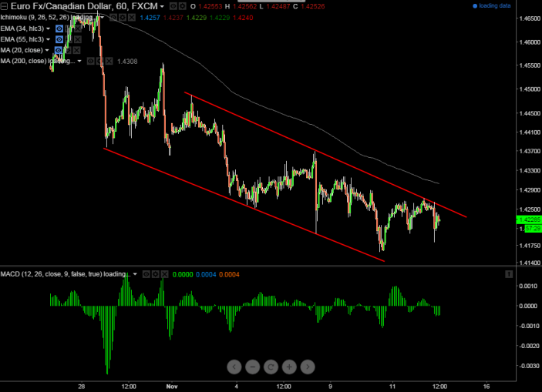Click the Ichimoku blue value 1.4257
This screenshot has width=542, height=392.
coord(150,18)
